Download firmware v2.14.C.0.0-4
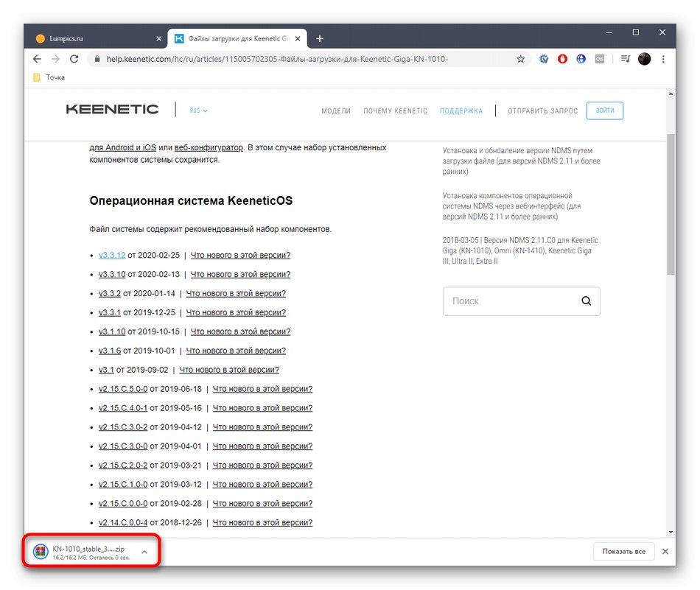This screenshot has height=590, width=700. click(x=123, y=523)
